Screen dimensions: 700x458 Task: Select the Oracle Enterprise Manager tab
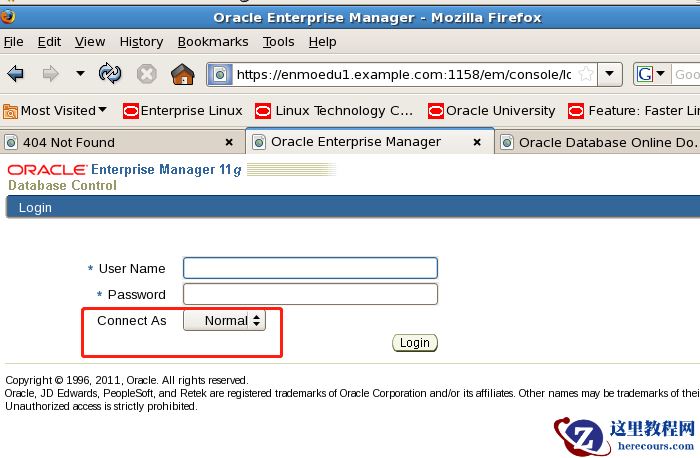coord(370,142)
